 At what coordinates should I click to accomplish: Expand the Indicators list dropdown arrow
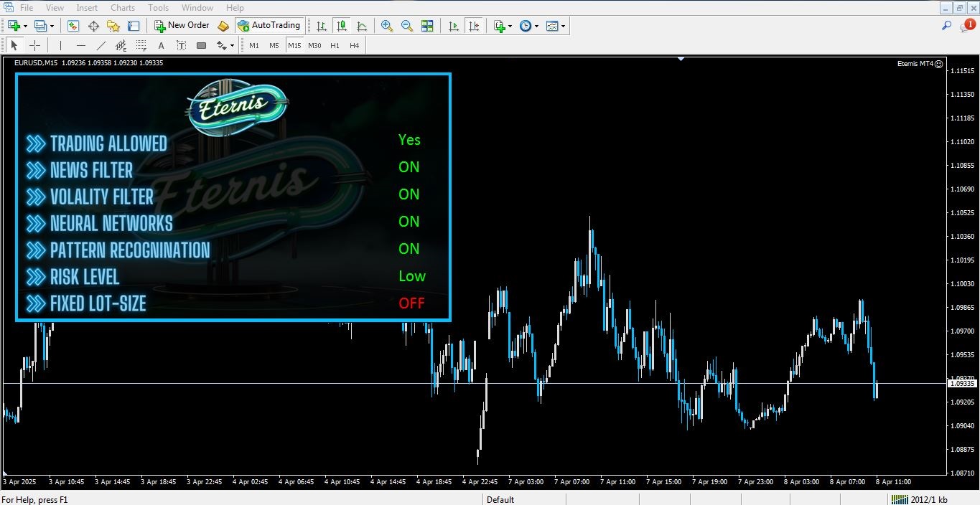pyautogui.click(x=510, y=27)
